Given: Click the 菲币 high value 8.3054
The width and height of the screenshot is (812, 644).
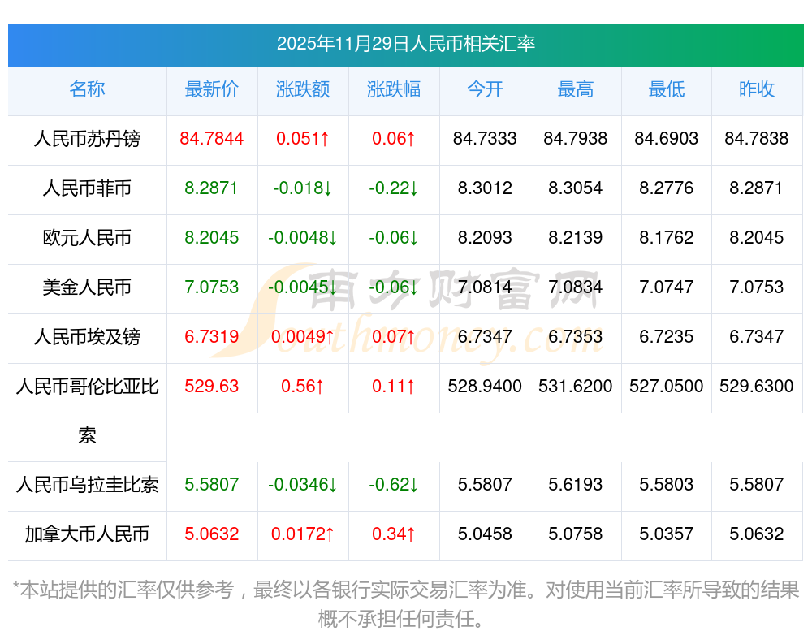Looking at the screenshot, I should tap(576, 188).
